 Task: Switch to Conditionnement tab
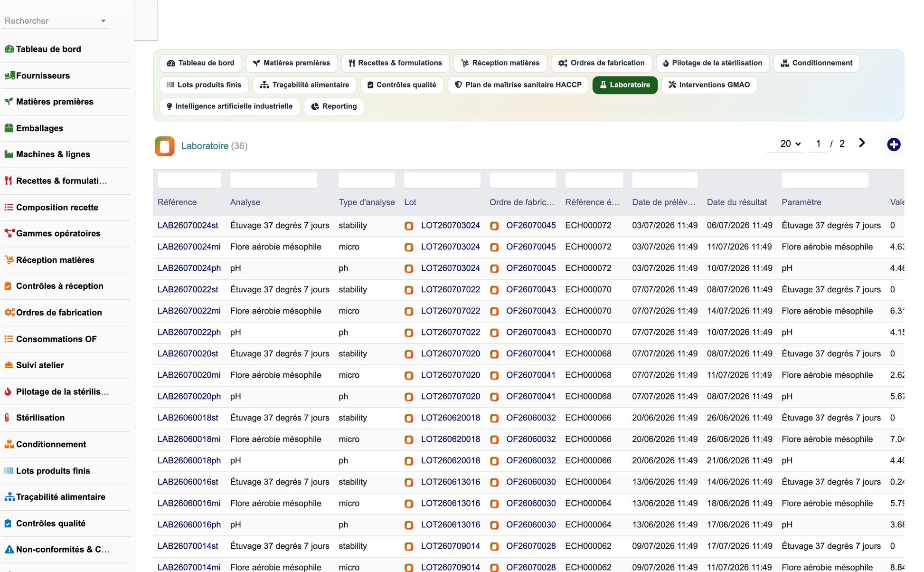[816, 63]
